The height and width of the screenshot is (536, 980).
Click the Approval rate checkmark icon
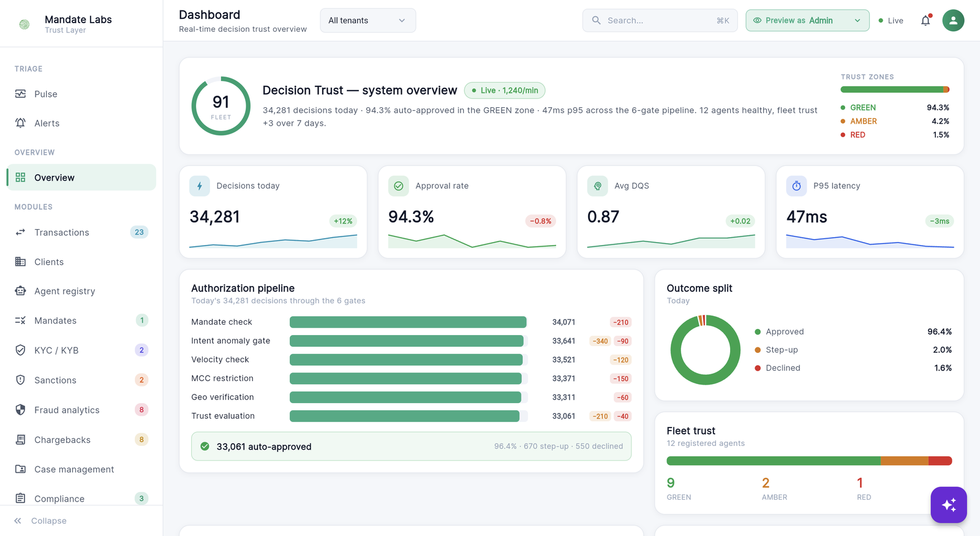pos(399,186)
